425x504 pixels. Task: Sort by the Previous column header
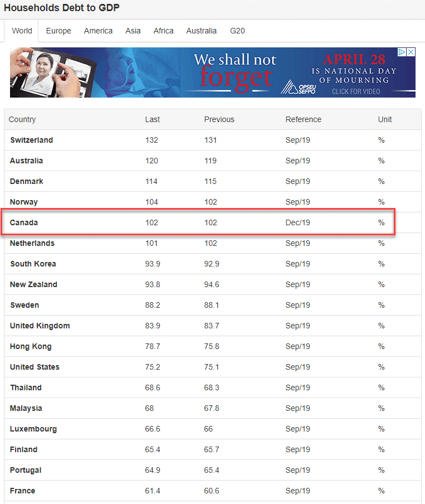219,119
